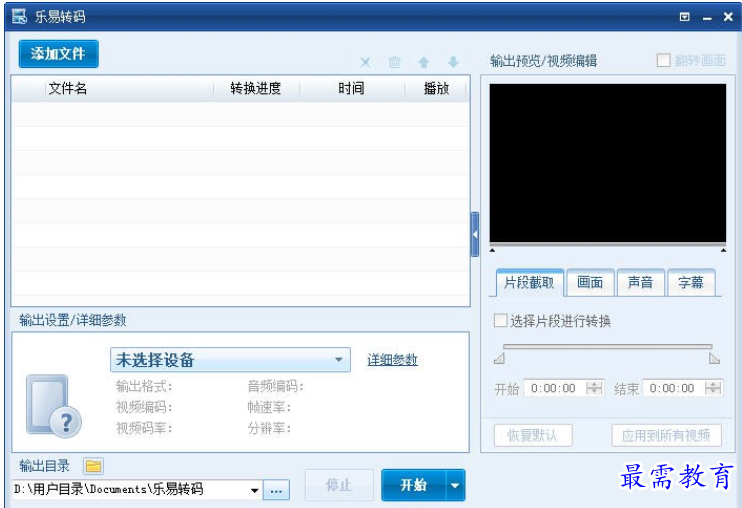
Task: Open the 未选择设备 device dropdown
Action: click(230, 360)
